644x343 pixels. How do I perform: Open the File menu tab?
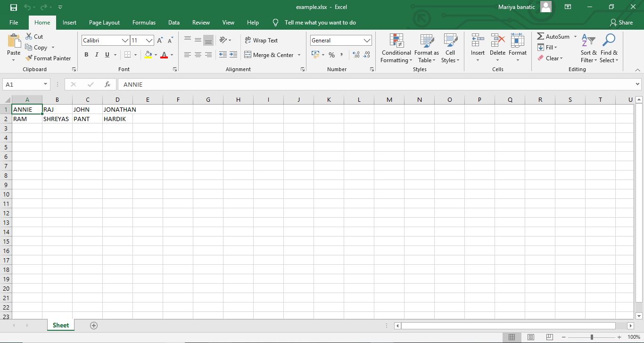pos(14,22)
